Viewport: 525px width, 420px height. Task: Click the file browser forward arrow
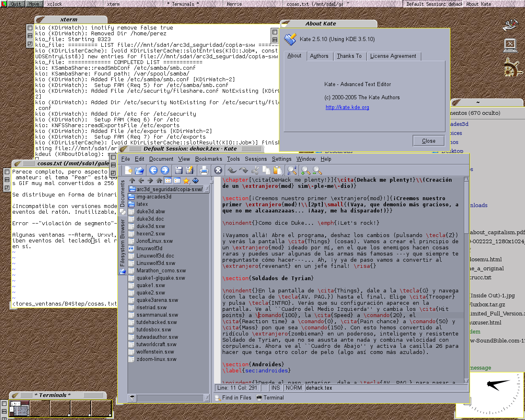coord(150,180)
